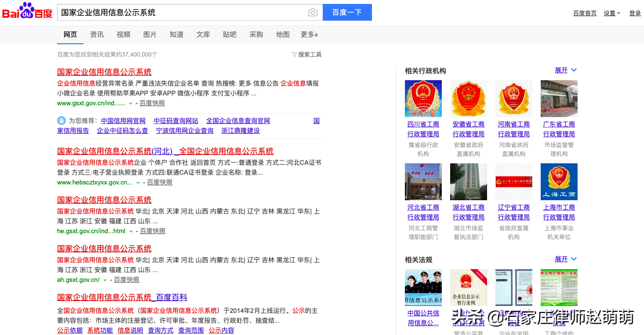
Task: Click the 四川省工商行政管理局 emblem image
Action: point(423,98)
